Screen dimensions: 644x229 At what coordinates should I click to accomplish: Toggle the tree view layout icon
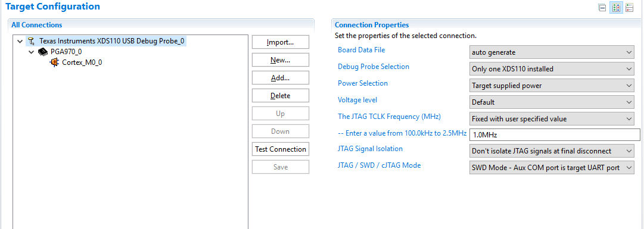click(615, 7)
